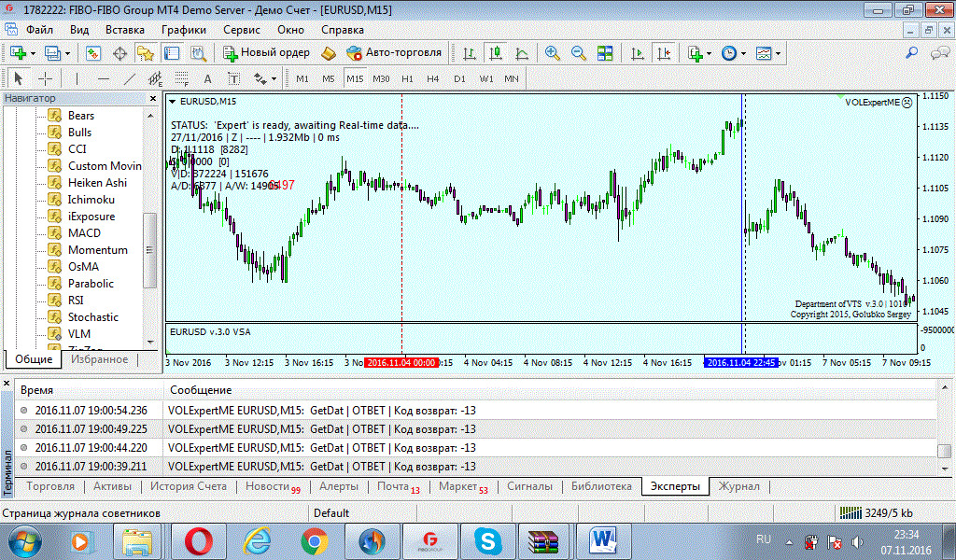Select the crosshair tool
Viewport: 956px width, 560px height.
pos(45,78)
